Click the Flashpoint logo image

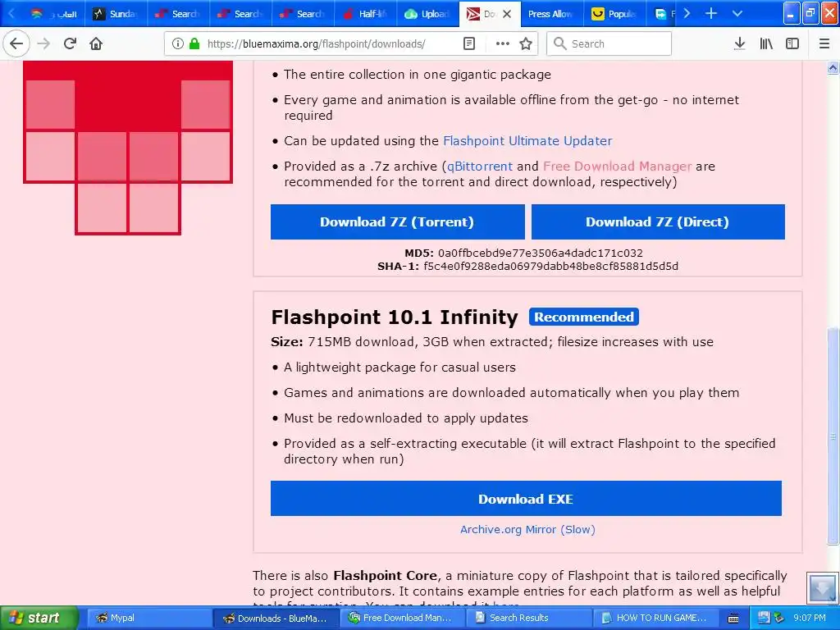(128, 148)
